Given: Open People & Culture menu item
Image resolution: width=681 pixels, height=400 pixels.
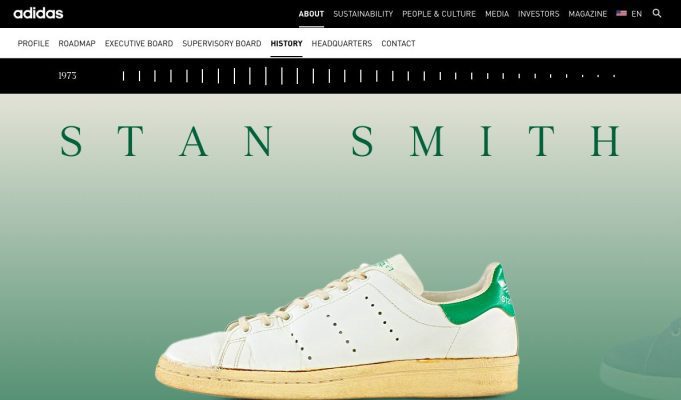Looking at the screenshot, I should pos(439,14).
